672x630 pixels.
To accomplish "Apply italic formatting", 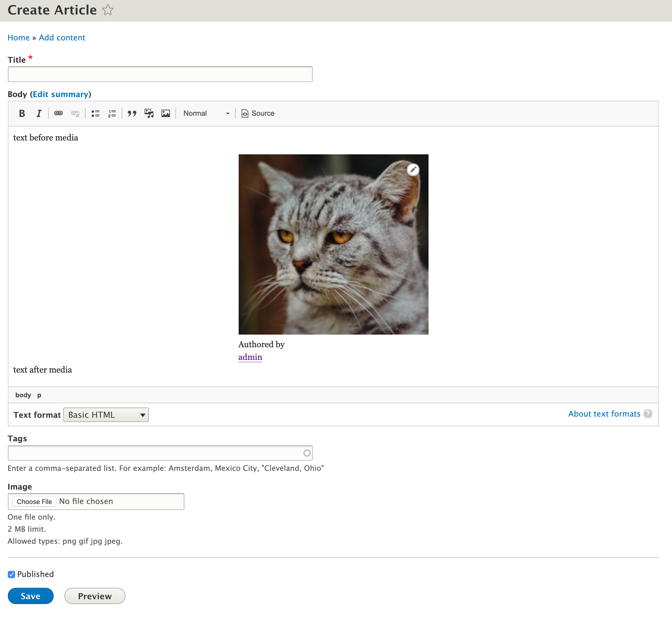I will coord(39,113).
